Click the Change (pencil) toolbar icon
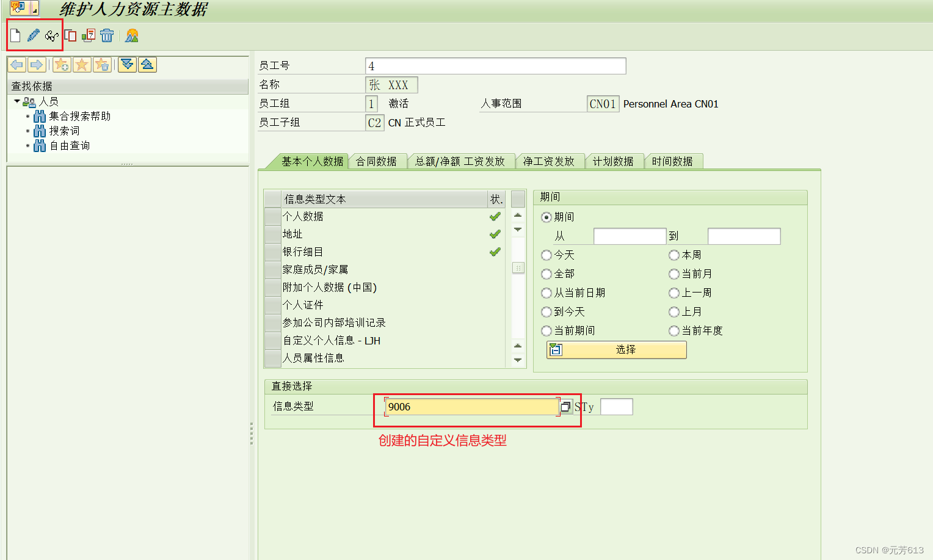This screenshot has height=560, width=933. [34, 36]
